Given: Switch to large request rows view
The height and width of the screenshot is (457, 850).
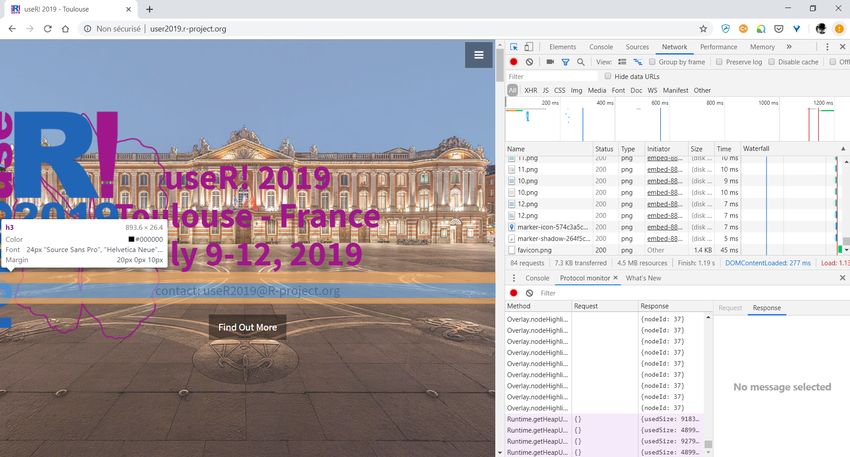Looking at the screenshot, I should tap(622, 62).
